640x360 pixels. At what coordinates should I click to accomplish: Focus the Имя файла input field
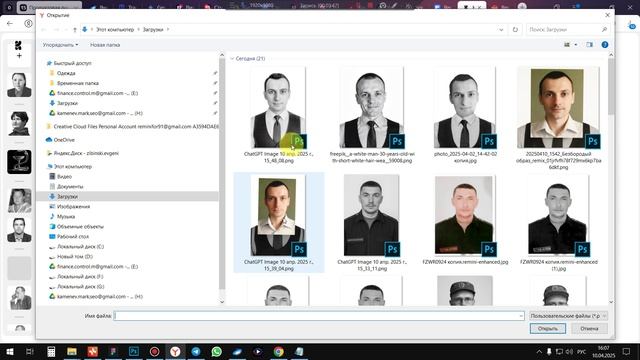[318, 316]
